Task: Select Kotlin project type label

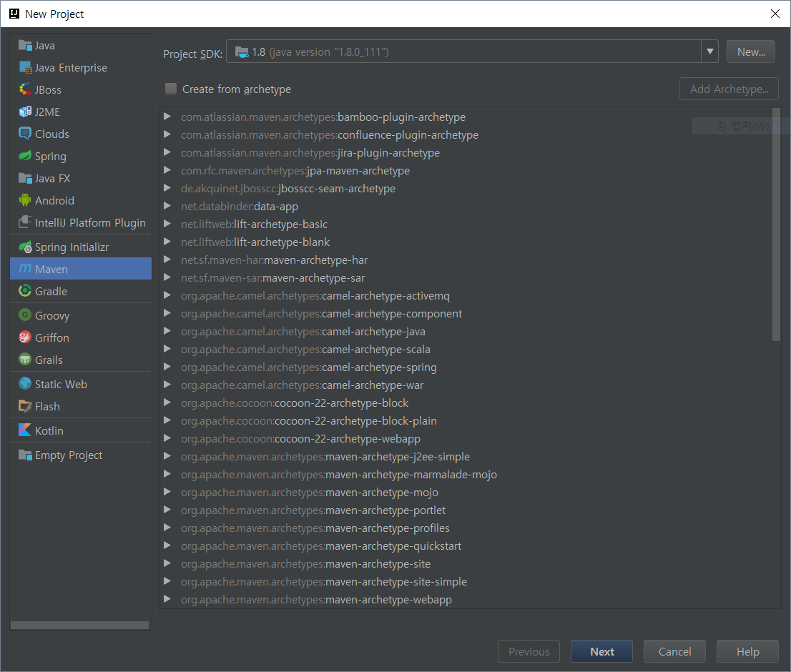Action: click(49, 430)
